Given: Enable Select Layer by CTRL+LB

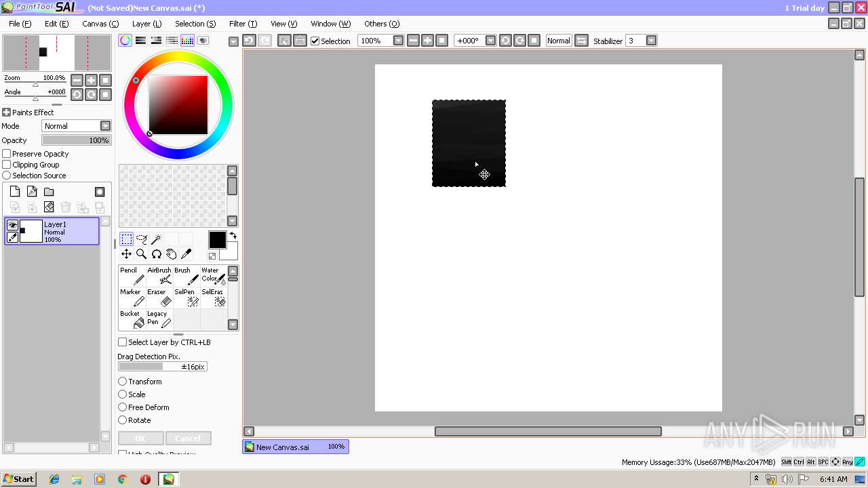Looking at the screenshot, I should pos(123,342).
